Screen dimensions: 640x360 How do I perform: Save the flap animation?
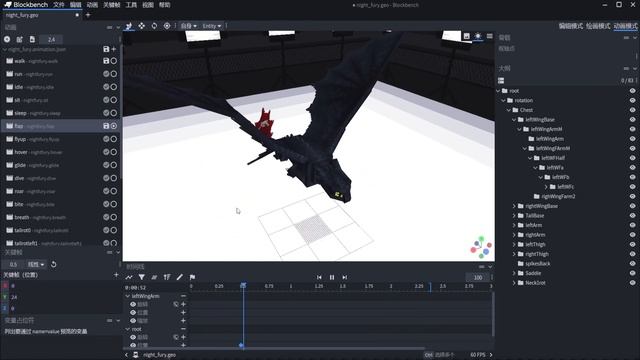point(106,126)
